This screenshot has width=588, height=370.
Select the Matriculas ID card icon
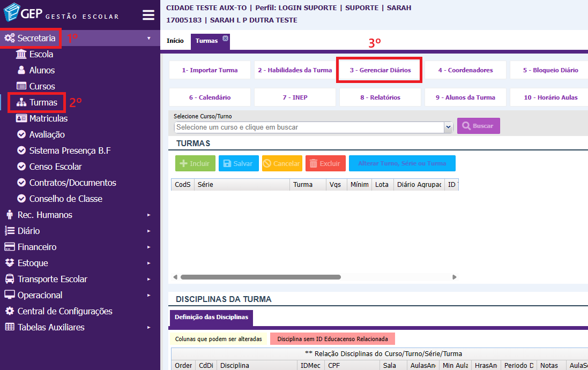(x=21, y=118)
